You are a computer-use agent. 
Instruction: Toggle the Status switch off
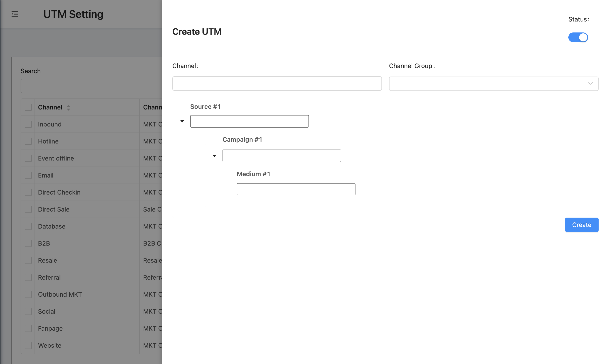click(578, 38)
